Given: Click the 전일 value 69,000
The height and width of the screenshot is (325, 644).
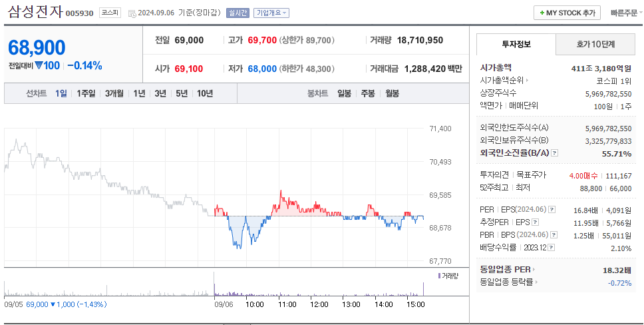Looking at the screenshot, I should click(x=189, y=41).
